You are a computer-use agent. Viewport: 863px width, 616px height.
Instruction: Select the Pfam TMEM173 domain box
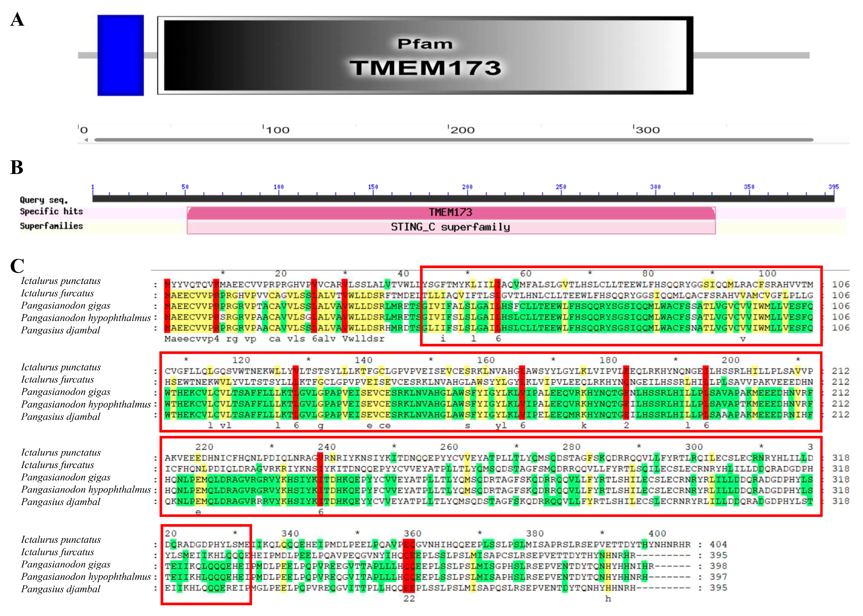tap(425, 55)
